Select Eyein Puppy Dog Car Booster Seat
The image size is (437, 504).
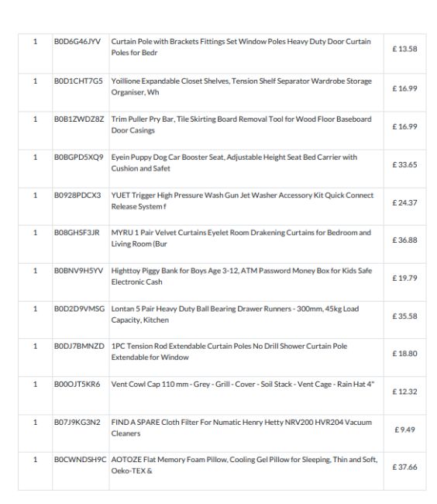click(234, 163)
